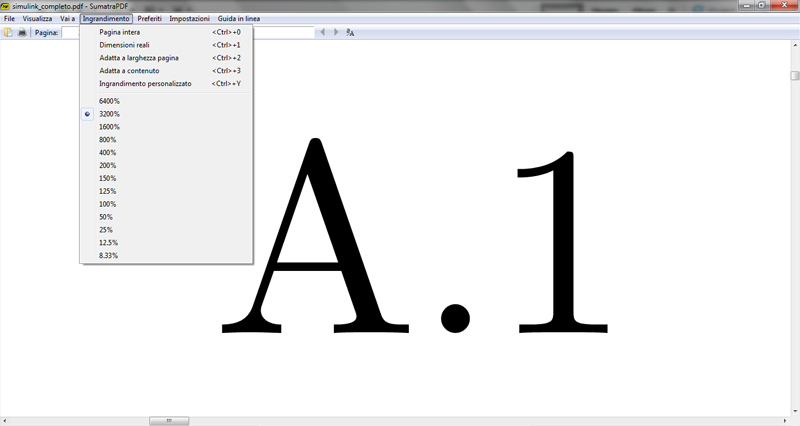Click the Open file toolbar icon
Screen dimensions: 800x426
8,32
